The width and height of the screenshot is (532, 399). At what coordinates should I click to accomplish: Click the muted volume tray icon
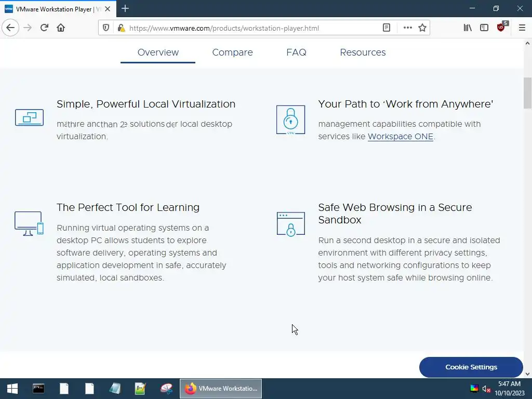486,389
